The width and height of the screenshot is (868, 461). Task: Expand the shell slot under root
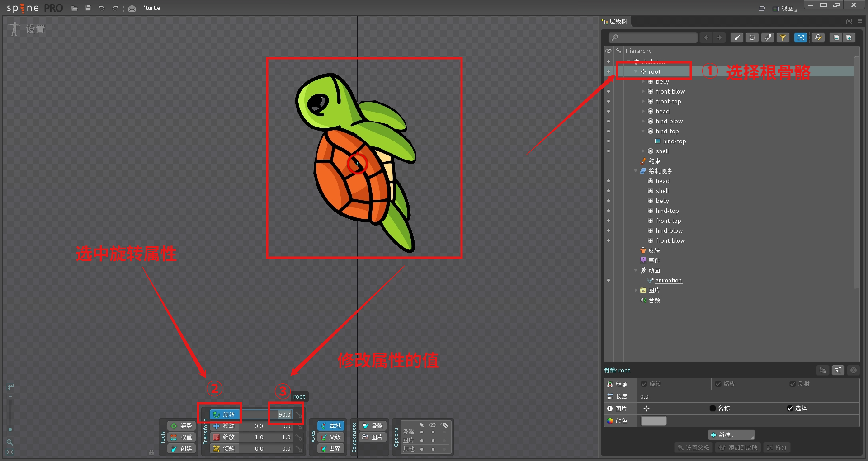pyautogui.click(x=643, y=151)
